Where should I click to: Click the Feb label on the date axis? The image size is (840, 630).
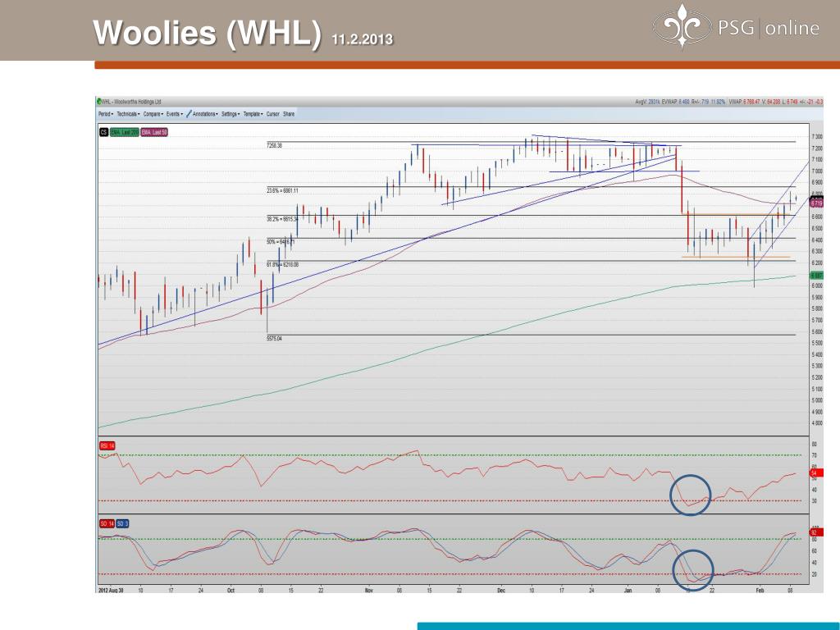pos(760,591)
